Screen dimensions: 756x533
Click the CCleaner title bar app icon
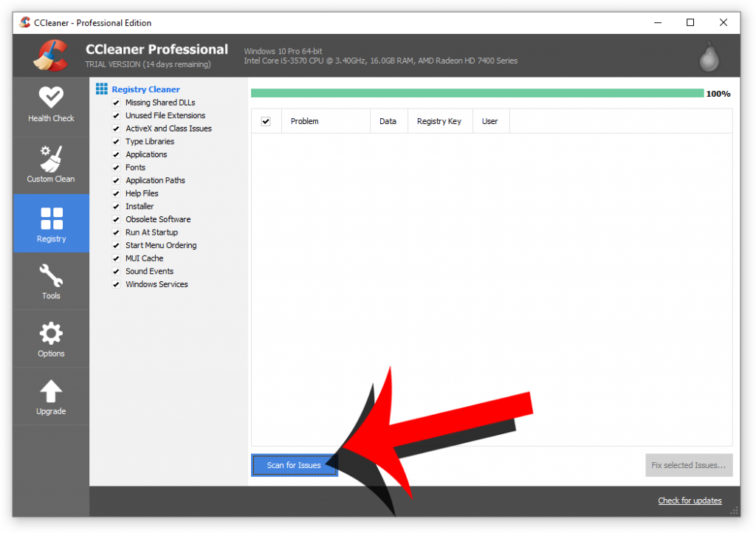pos(25,22)
